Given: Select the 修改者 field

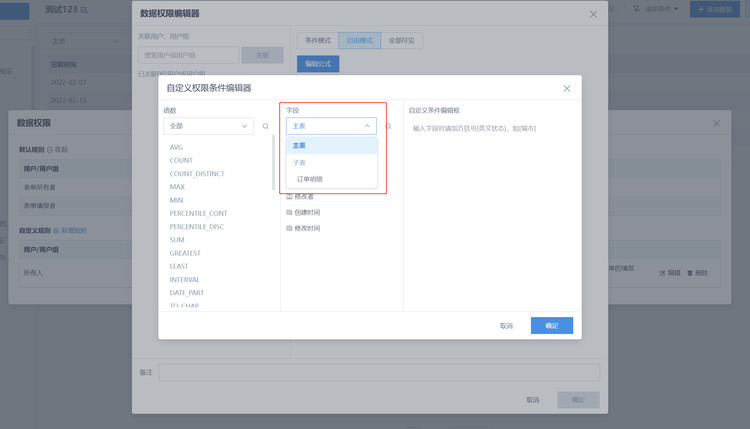Looking at the screenshot, I should (x=303, y=197).
